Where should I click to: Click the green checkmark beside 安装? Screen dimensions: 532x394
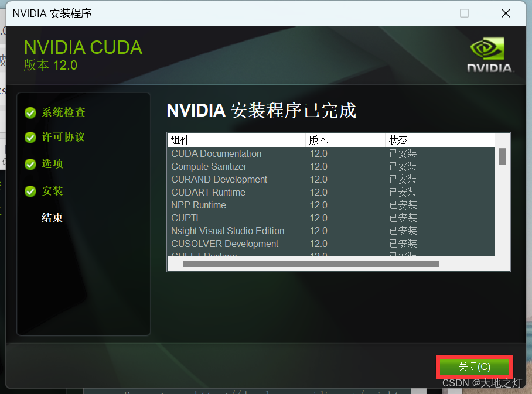30,191
